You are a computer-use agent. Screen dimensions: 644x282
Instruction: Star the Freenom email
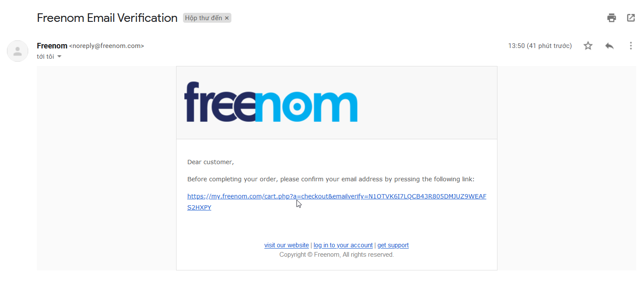pyautogui.click(x=588, y=46)
